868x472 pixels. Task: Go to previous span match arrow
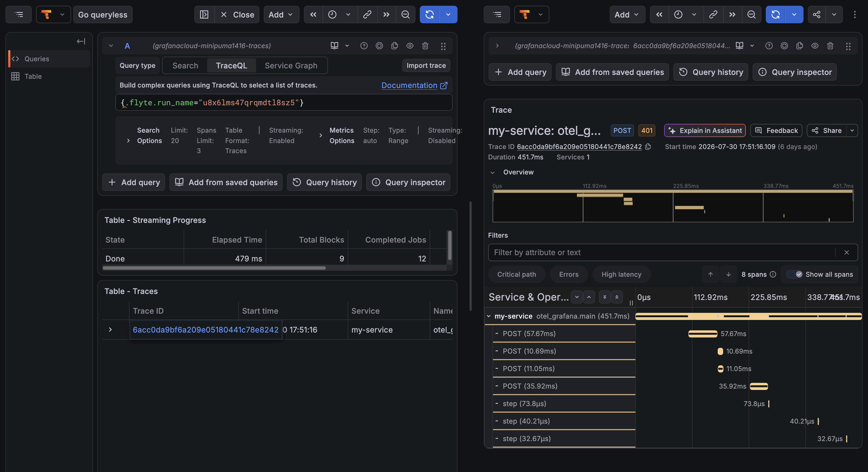click(x=711, y=275)
